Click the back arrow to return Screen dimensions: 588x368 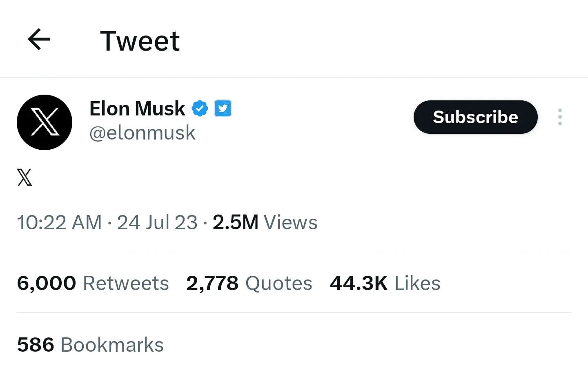tap(38, 39)
